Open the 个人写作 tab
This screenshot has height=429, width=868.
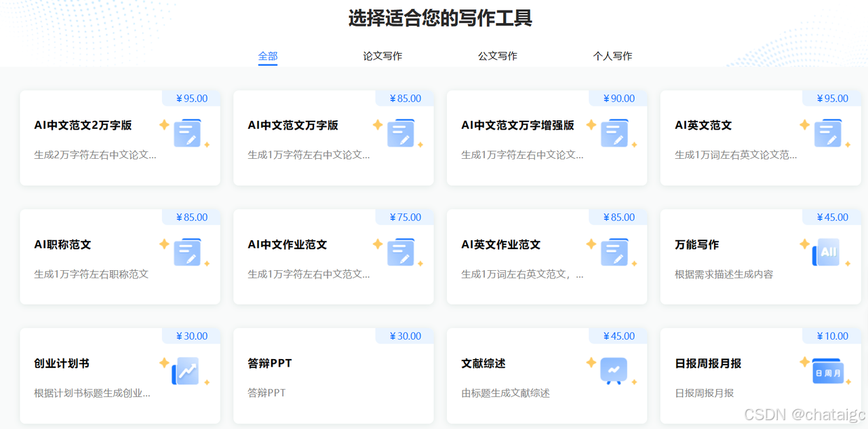612,56
